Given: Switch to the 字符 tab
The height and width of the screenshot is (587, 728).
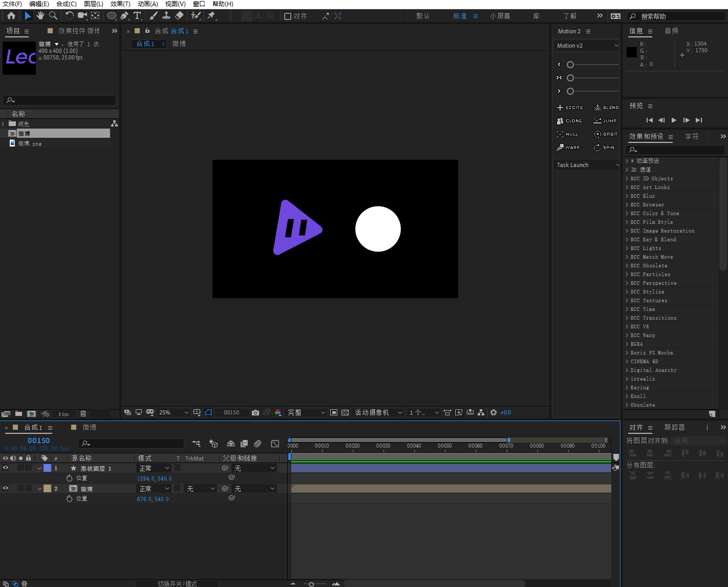Looking at the screenshot, I should pyautogui.click(x=692, y=137).
